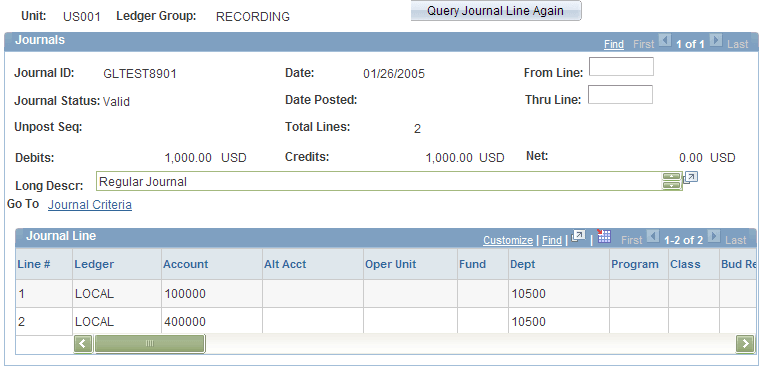Screen dimensions: 772x389
Task: Sort by the Oper Unit column header
Action: (390, 264)
